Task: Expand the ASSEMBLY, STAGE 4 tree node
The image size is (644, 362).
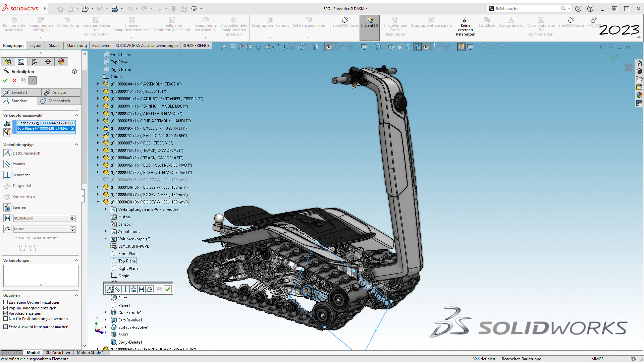Action: coord(98,84)
